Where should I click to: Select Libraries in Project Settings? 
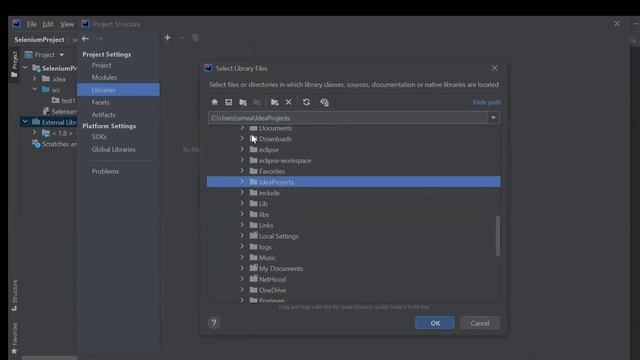click(118, 90)
